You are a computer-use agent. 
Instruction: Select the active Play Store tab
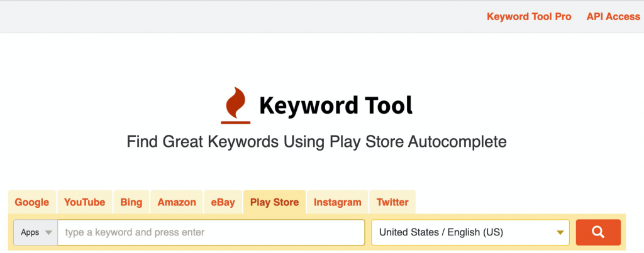274,202
